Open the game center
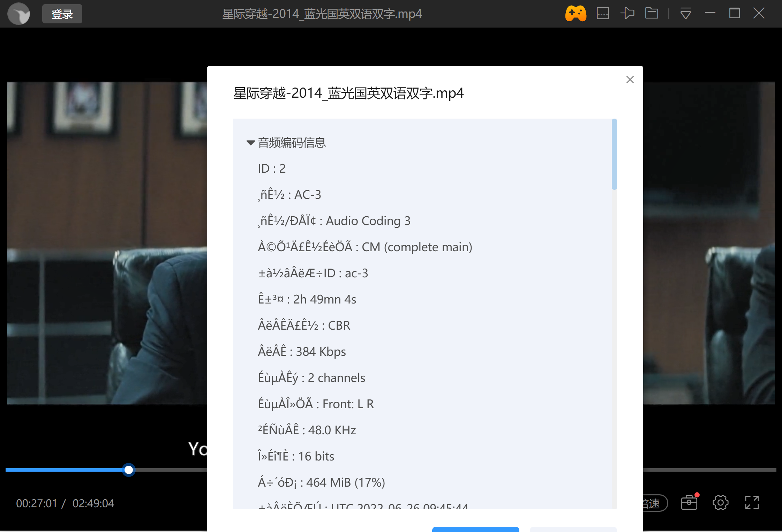782x532 pixels. [x=576, y=14]
